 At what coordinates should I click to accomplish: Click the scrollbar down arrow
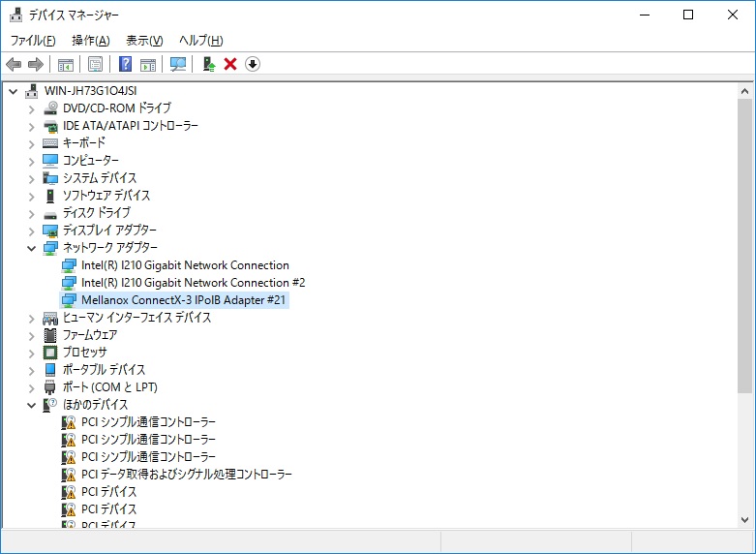[744, 520]
